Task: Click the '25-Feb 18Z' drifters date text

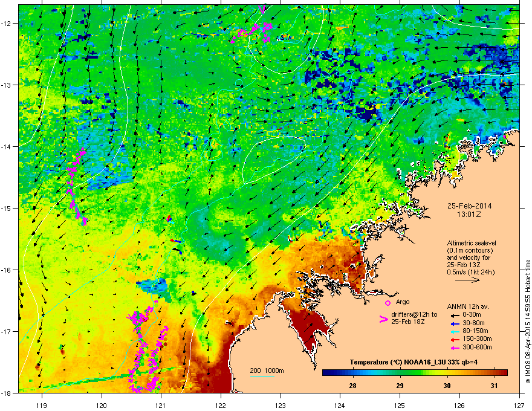Action: [407, 322]
